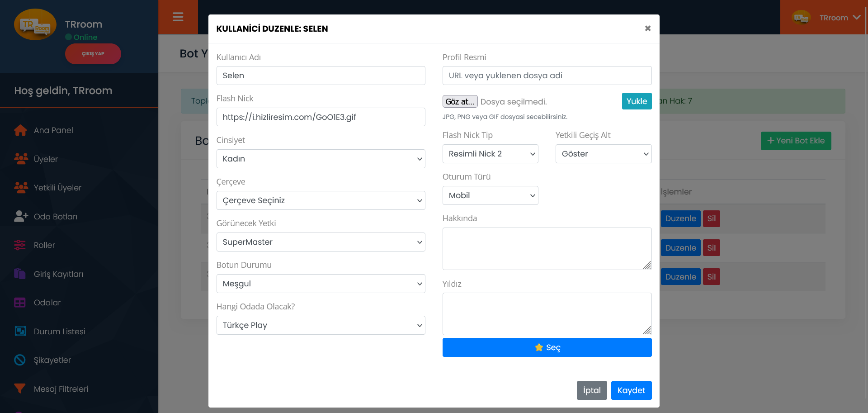This screenshot has width=868, height=413.
Task: Open Giriş Kayıtları in the sidebar
Action: pyautogui.click(x=58, y=274)
